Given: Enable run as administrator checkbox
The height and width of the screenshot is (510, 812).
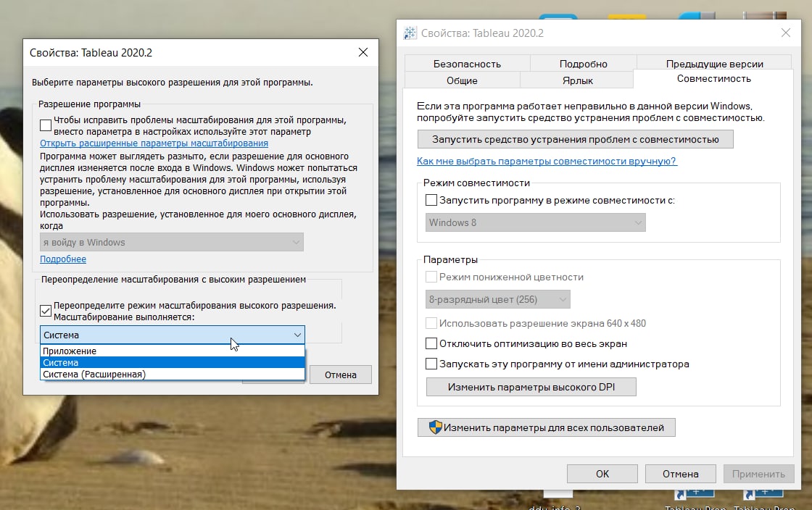Looking at the screenshot, I should [431, 364].
